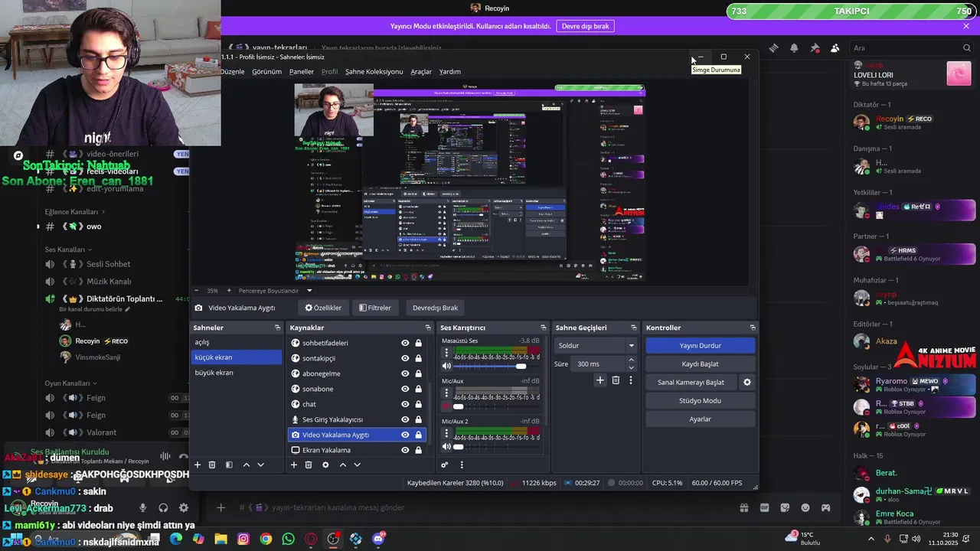Unmute Mic/Aux speaker icon
980x551 pixels.
[x=446, y=406]
